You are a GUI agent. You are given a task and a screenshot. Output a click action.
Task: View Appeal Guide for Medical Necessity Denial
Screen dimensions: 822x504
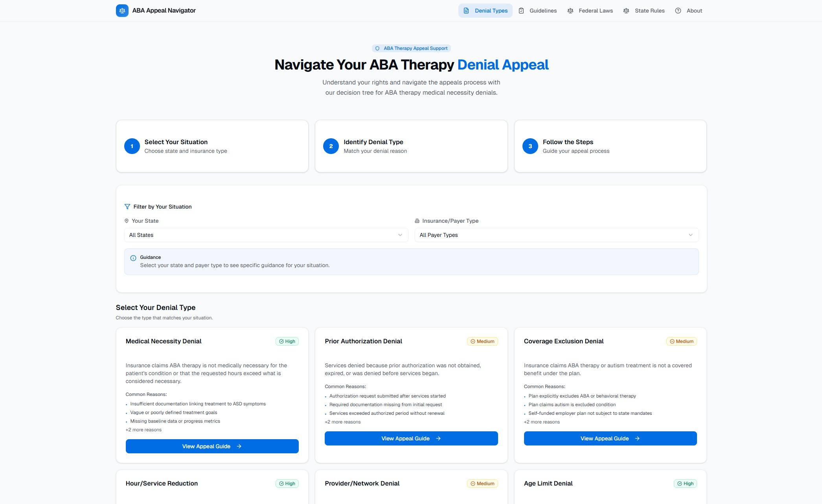(x=212, y=446)
